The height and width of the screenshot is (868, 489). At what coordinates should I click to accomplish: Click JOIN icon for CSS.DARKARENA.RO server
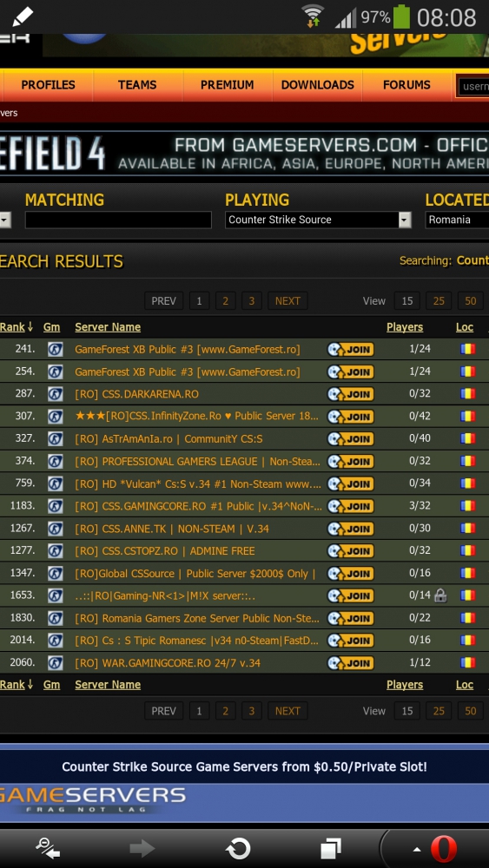351,394
